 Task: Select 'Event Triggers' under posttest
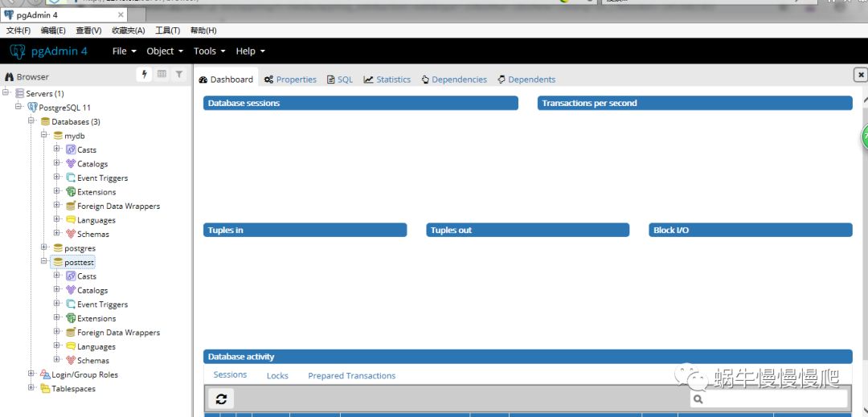coord(102,305)
